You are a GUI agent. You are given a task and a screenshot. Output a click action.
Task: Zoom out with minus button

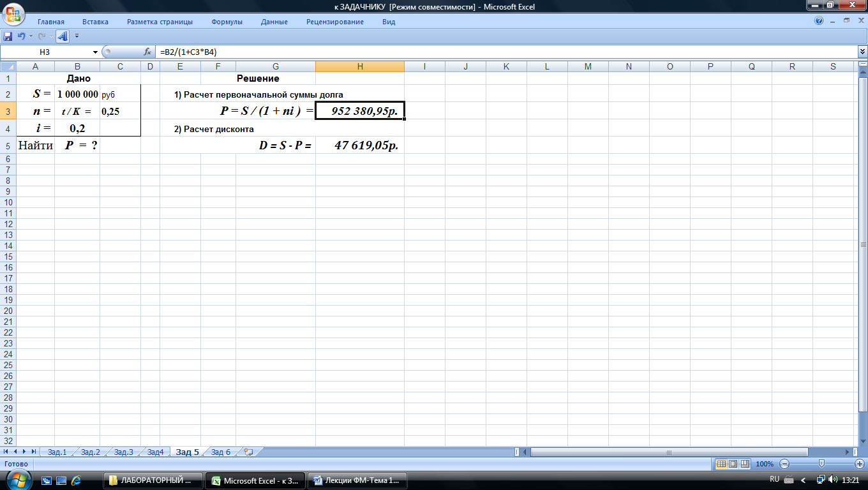click(784, 464)
